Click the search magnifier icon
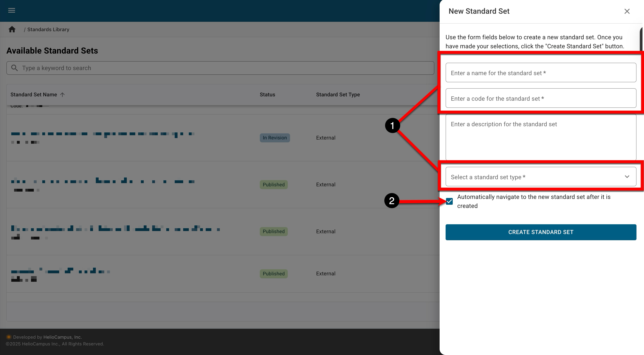 pyautogui.click(x=14, y=68)
